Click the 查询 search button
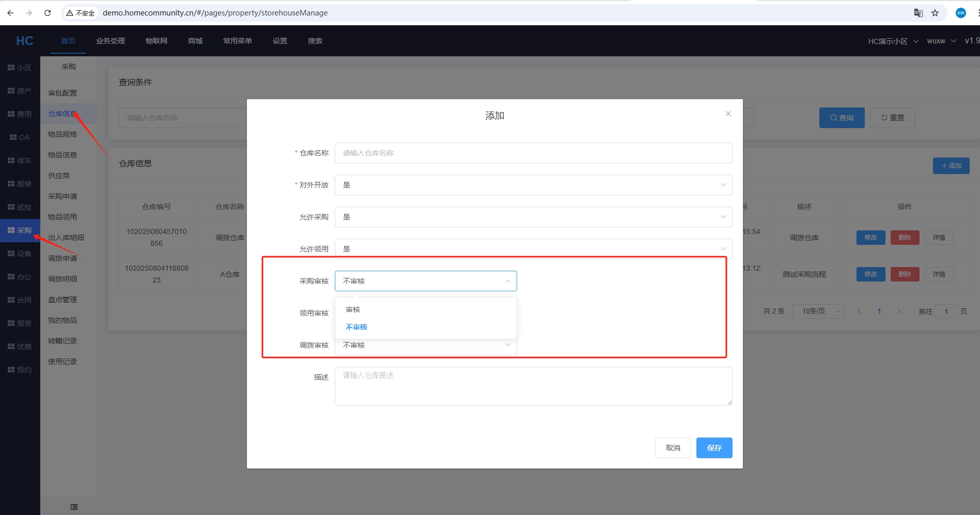980x515 pixels. [x=842, y=118]
